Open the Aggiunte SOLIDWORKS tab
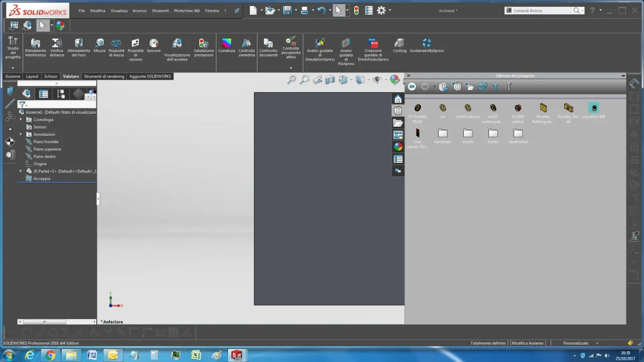The height and width of the screenshot is (362, 644). click(151, 76)
